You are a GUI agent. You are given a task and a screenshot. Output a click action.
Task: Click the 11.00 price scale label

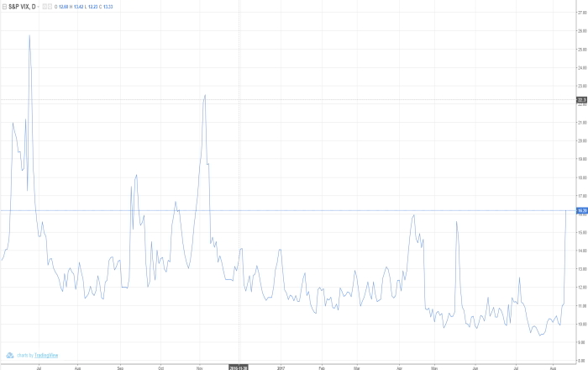click(582, 306)
